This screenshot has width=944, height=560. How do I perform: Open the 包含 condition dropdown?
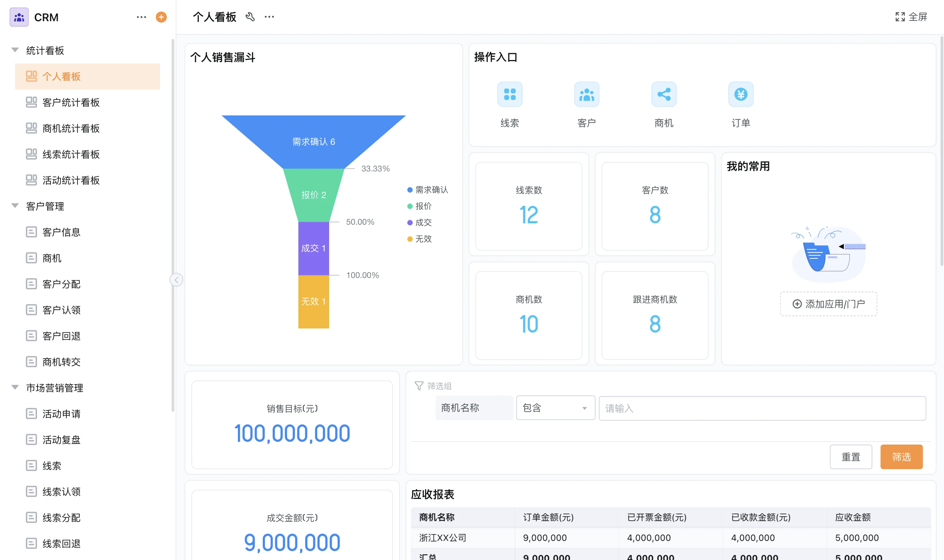coord(555,408)
